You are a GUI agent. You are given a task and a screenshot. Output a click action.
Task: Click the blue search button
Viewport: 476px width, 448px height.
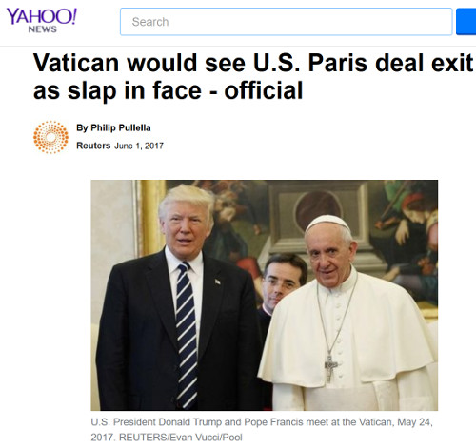(466, 22)
